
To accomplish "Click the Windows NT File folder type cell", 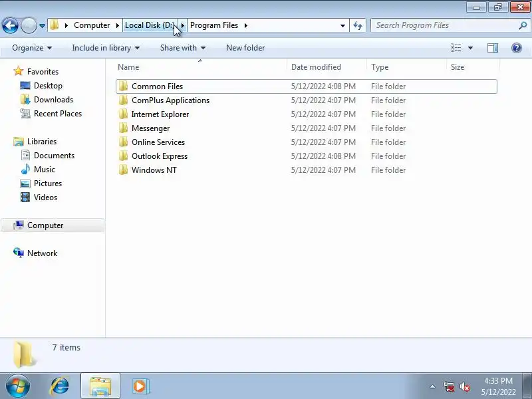I will pos(388,170).
